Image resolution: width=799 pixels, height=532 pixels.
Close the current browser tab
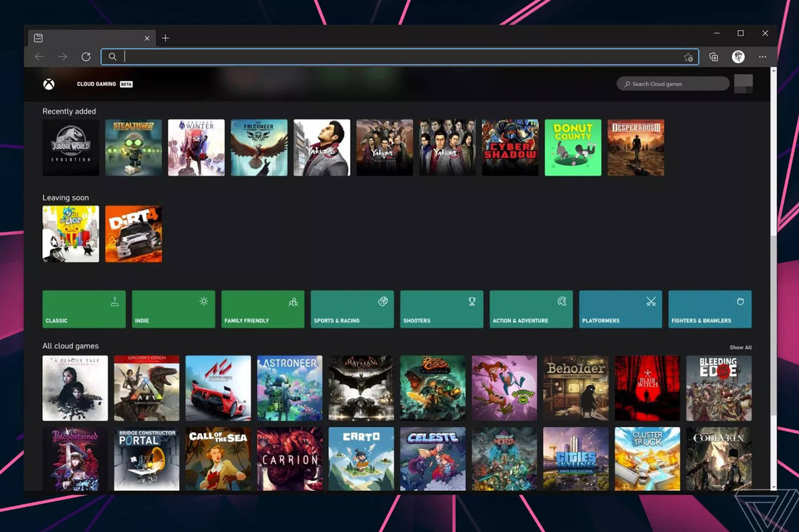tap(147, 38)
